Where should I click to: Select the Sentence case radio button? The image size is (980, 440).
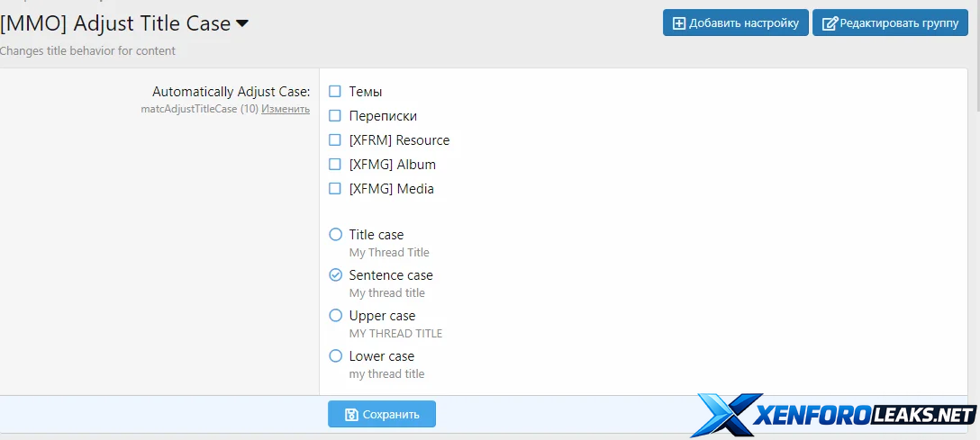[x=336, y=275]
